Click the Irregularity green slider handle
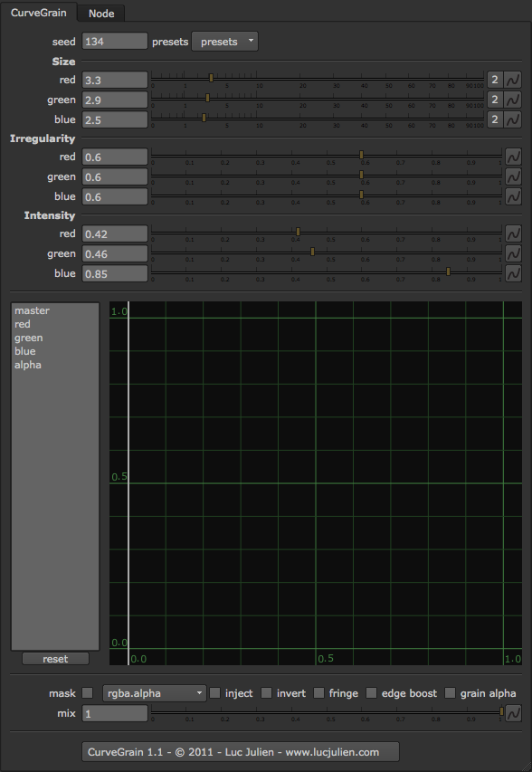The image size is (532, 772). point(361,175)
